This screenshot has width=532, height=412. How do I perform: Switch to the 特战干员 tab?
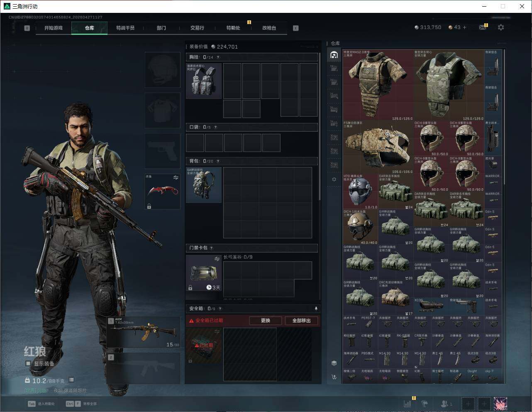pyautogui.click(x=125, y=28)
